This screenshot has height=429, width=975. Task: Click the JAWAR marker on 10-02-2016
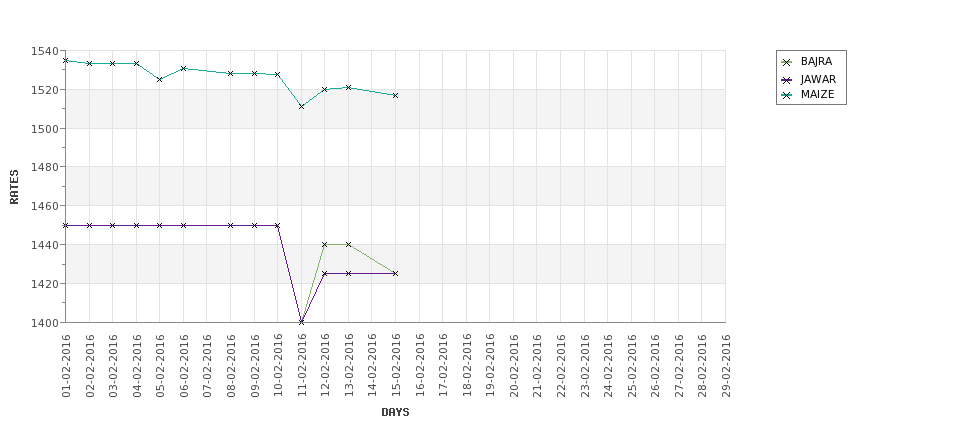(277, 225)
